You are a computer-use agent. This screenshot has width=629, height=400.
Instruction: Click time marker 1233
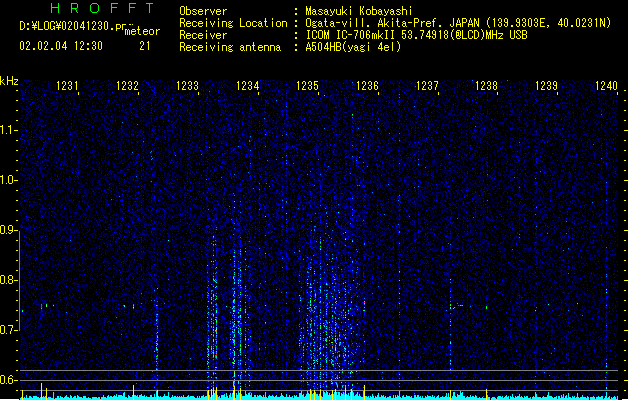[187, 86]
